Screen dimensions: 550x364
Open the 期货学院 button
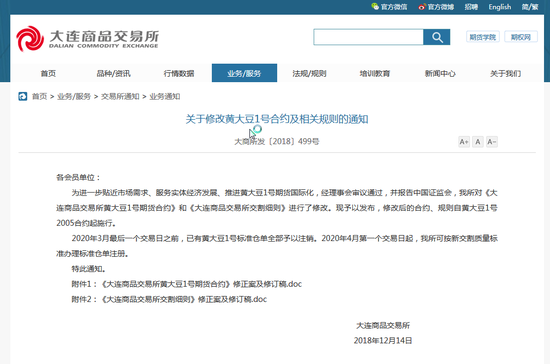click(483, 37)
